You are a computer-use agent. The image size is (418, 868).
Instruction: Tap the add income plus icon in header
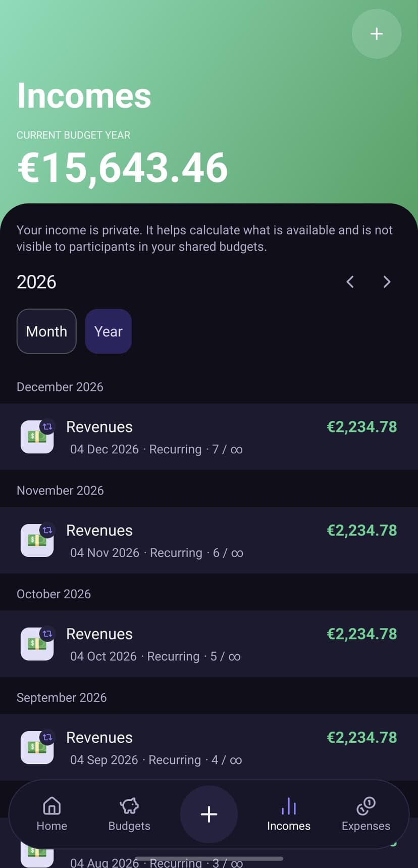tap(377, 34)
